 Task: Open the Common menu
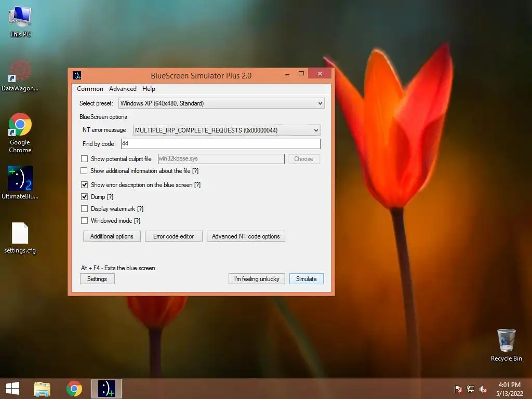click(90, 89)
